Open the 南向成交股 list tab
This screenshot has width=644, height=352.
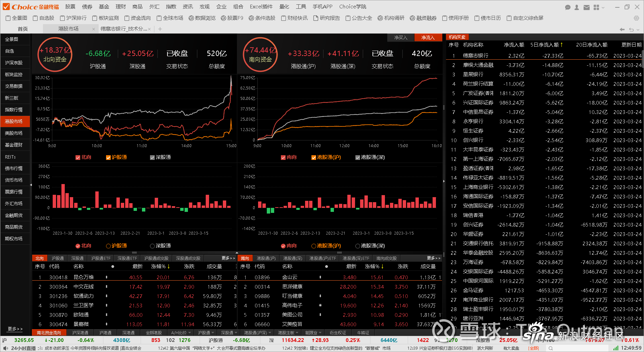[386, 258]
